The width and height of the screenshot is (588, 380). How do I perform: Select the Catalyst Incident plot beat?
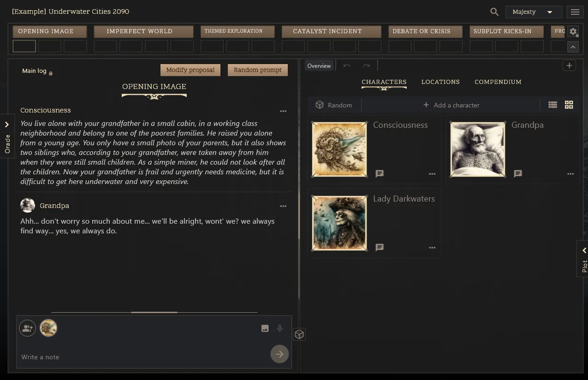(331, 31)
